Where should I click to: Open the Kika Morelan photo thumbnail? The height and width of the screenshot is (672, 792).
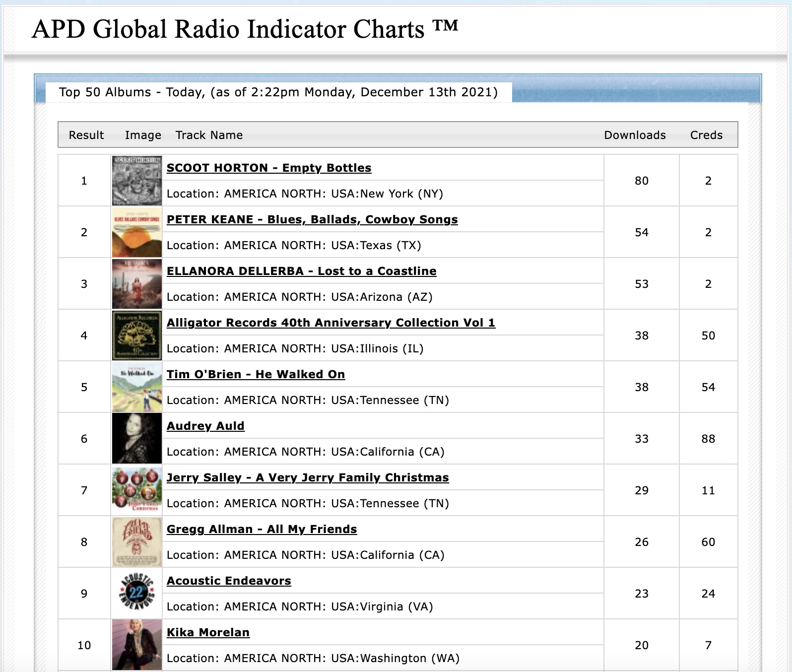(x=136, y=645)
